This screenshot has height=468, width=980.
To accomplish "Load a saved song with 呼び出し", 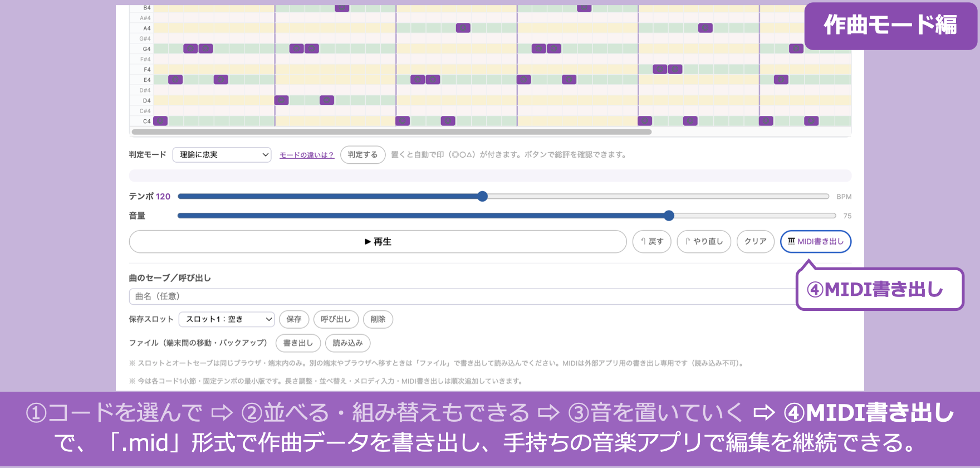I will point(336,319).
